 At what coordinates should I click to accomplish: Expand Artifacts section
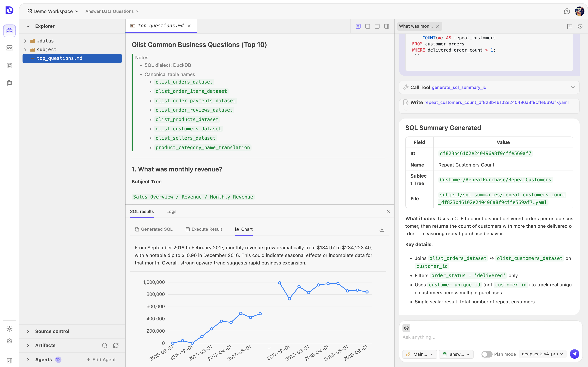[28, 345]
